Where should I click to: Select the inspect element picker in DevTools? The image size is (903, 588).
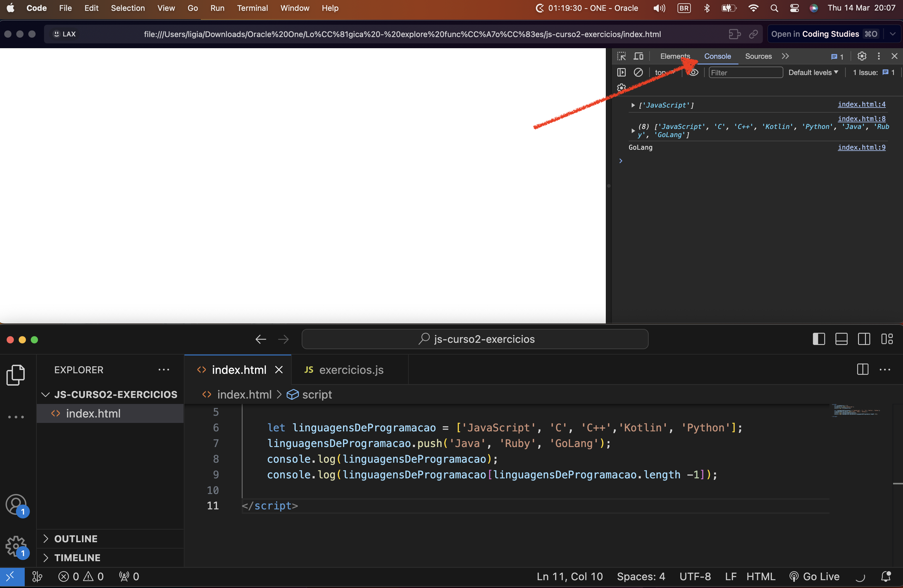tap(621, 56)
